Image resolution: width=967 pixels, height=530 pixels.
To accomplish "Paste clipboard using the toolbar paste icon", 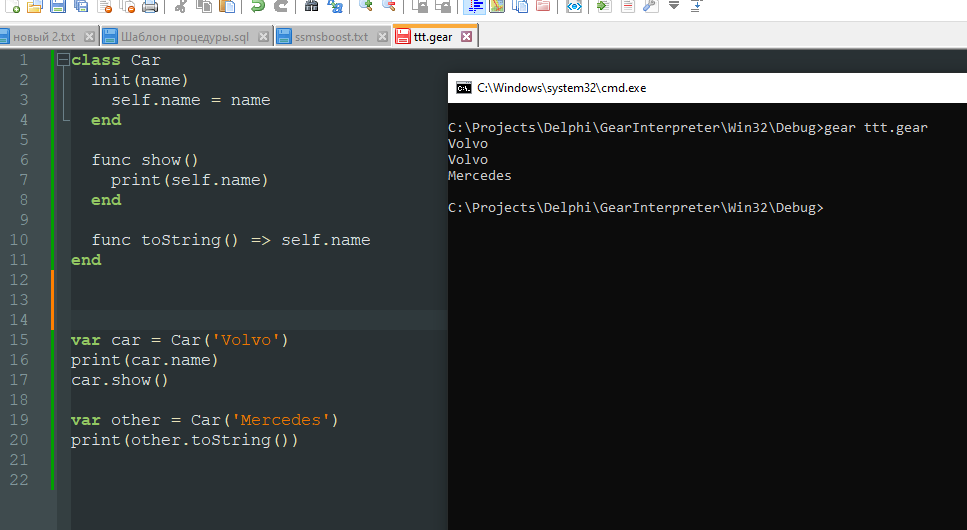I will click(227, 6).
